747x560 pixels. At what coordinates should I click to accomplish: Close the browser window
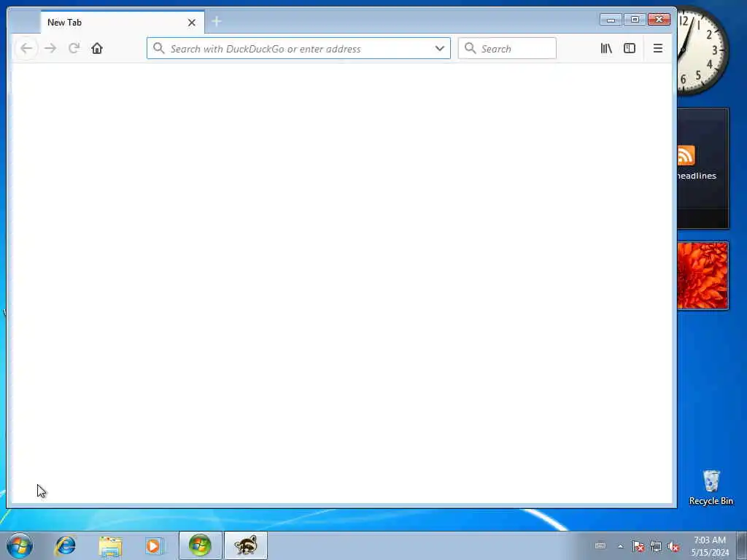pyautogui.click(x=659, y=20)
